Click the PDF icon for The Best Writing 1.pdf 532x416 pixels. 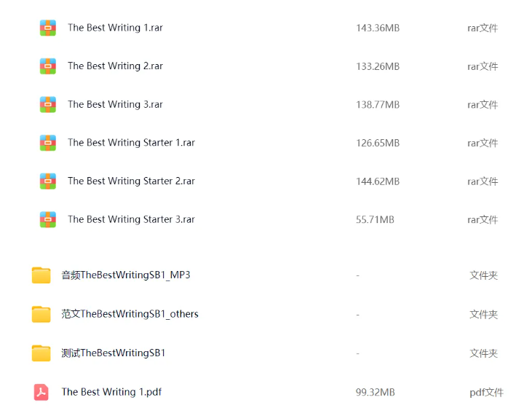point(41,392)
